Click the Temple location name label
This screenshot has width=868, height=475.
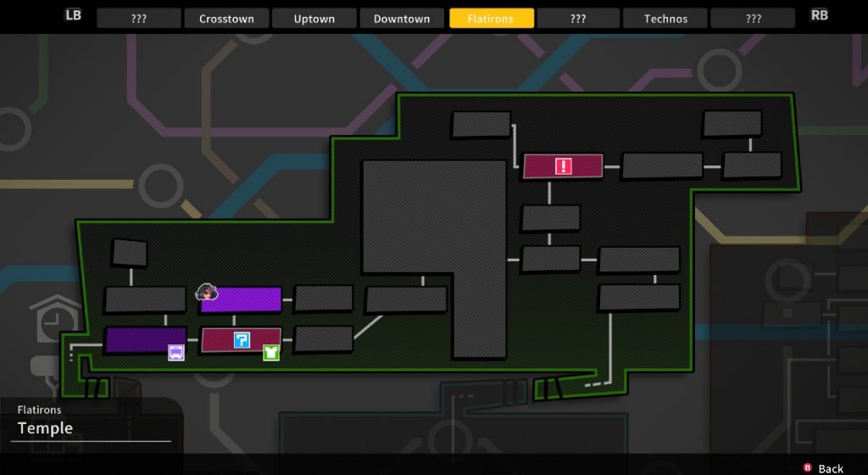coord(45,428)
